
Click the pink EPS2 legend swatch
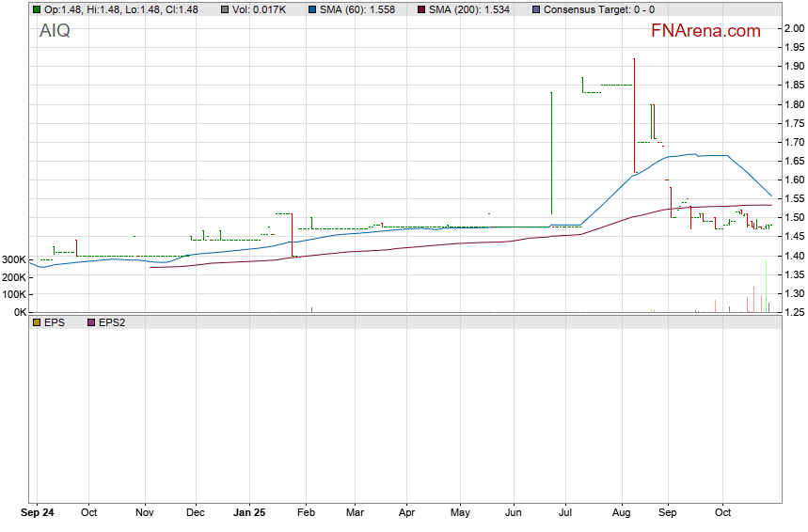pyautogui.click(x=90, y=322)
